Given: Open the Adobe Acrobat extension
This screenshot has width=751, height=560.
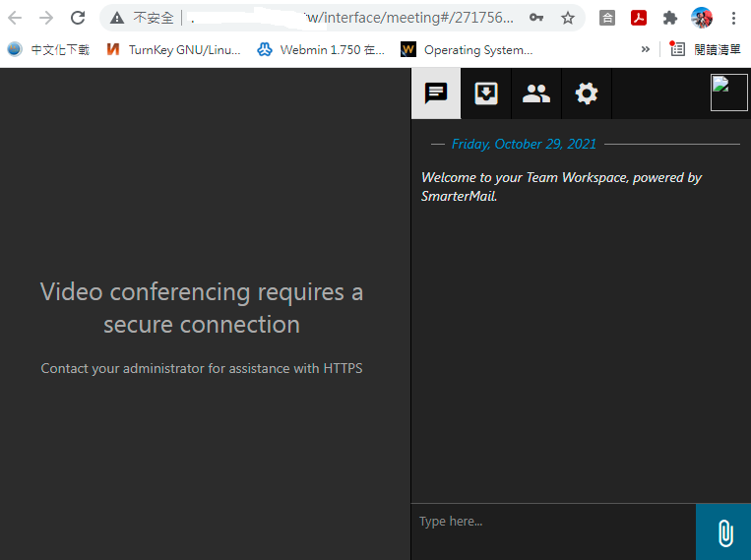Looking at the screenshot, I should coord(639,18).
